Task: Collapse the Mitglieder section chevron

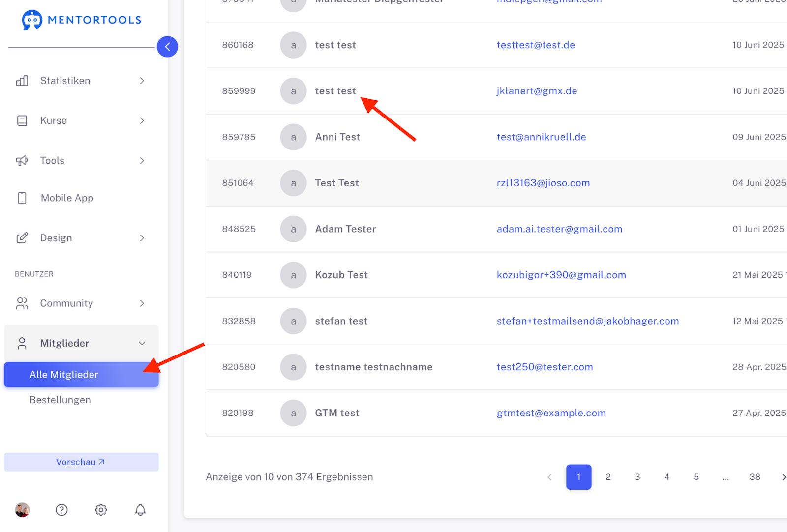Action: [x=142, y=343]
